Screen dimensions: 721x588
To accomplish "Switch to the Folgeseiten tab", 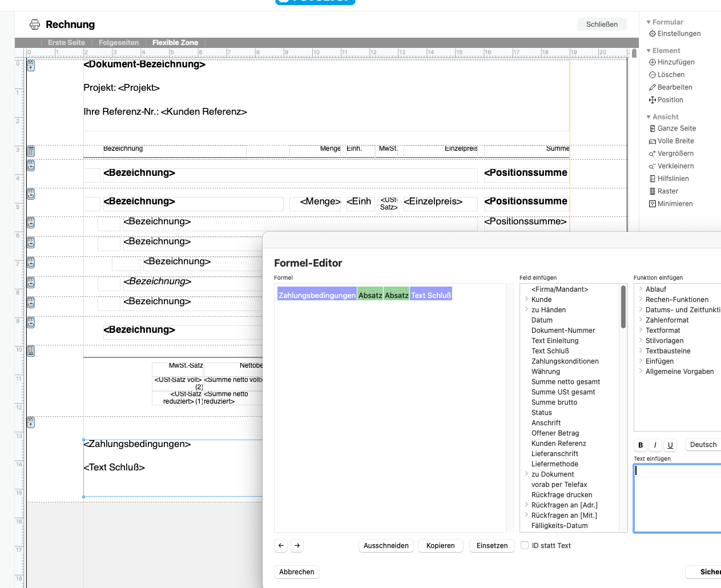I will pos(119,43).
